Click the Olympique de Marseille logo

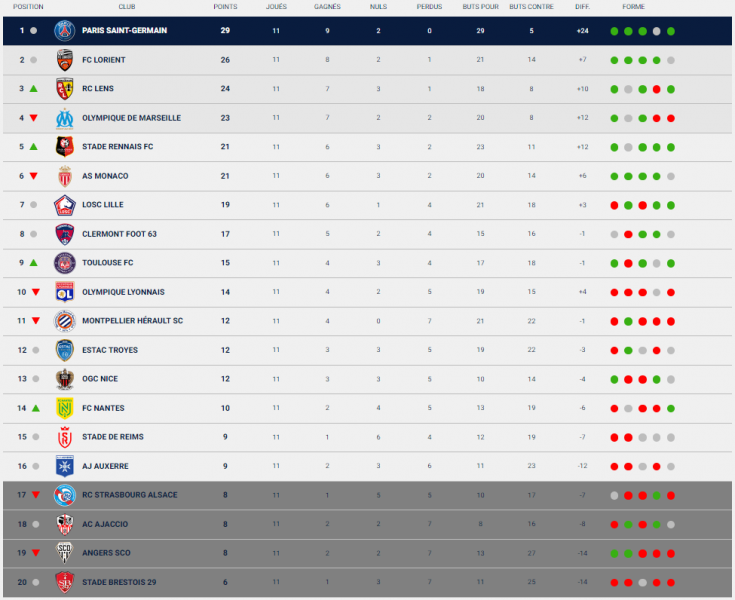pos(65,118)
